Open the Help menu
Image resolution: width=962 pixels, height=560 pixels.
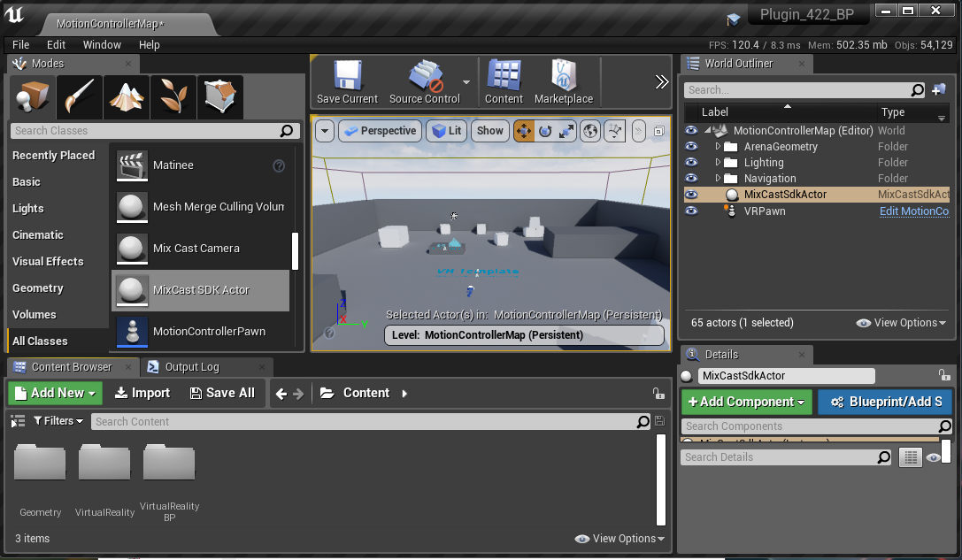pyautogui.click(x=149, y=45)
